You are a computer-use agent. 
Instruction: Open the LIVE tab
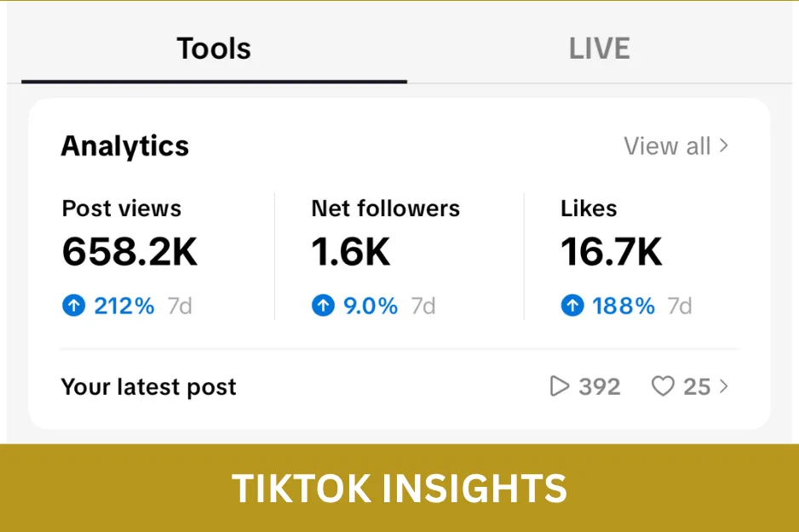600,49
